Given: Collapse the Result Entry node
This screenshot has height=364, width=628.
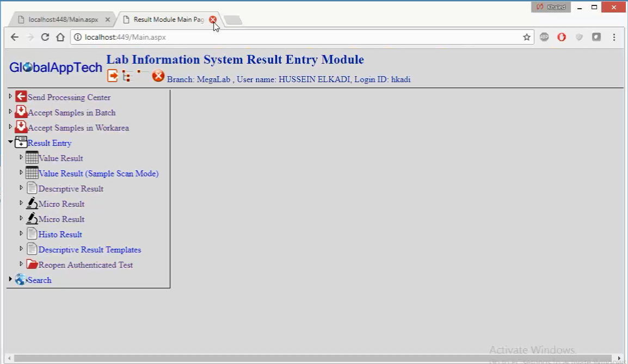Looking at the screenshot, I should pos(10,142).
